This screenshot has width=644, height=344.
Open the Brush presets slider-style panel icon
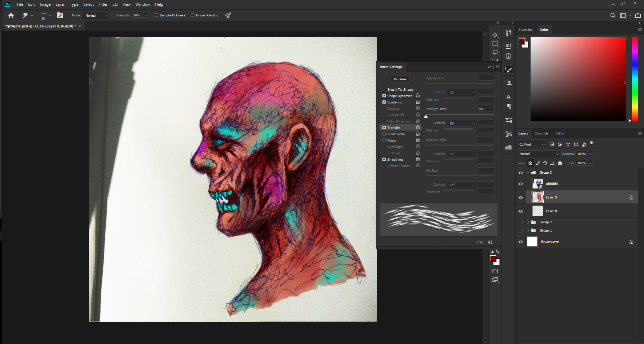click(509, 120)
